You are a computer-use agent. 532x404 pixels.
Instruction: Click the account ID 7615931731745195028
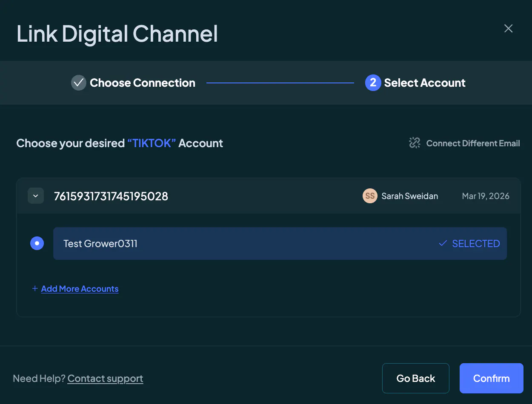point(111,196)
